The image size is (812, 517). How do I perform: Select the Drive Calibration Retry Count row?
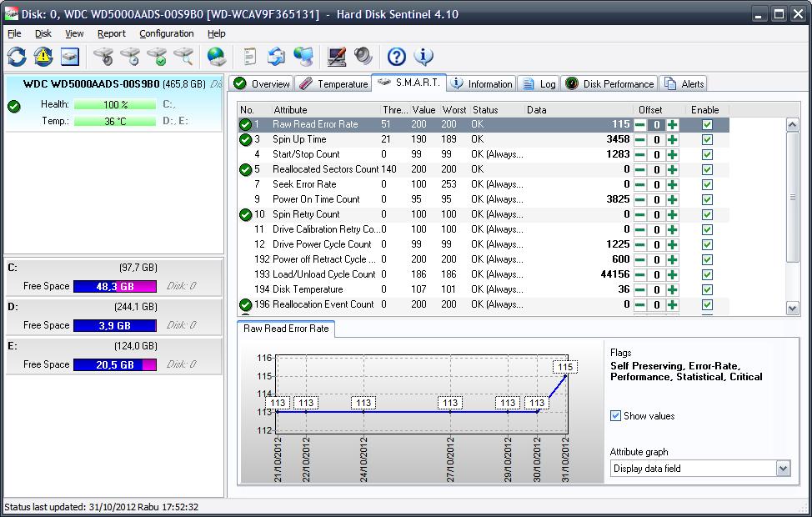click(x=484, y=229)
